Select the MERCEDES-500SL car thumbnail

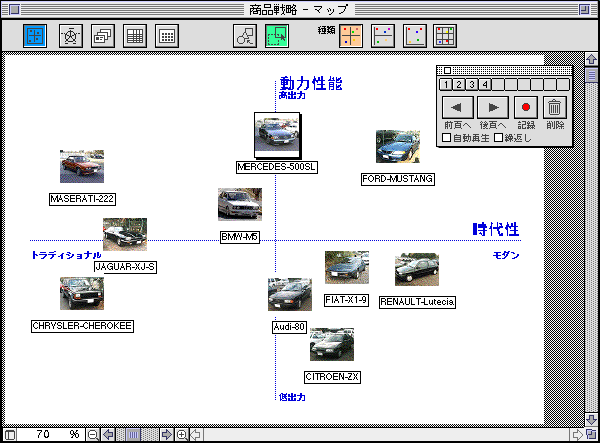278,135
